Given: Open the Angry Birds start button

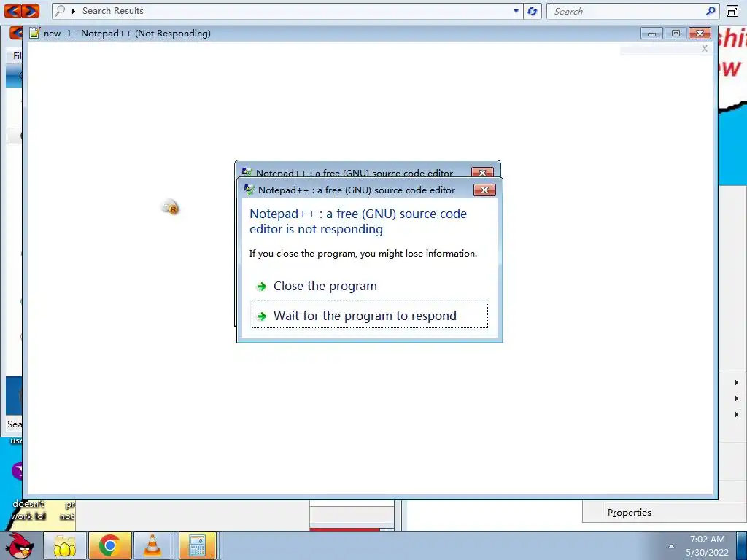Looking at the screenshot, I should [x=21, y=545].
